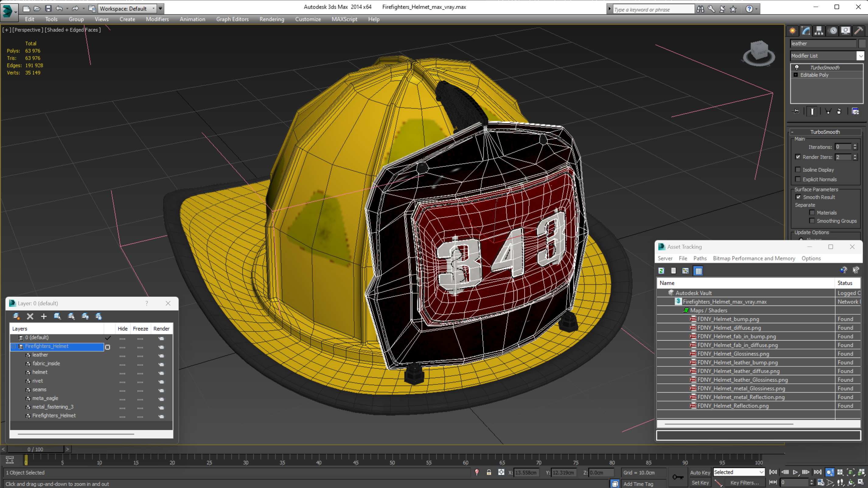
Task: Enable Separate by Smoothing Groups checkbox
Action: click(x=812, y=221)
